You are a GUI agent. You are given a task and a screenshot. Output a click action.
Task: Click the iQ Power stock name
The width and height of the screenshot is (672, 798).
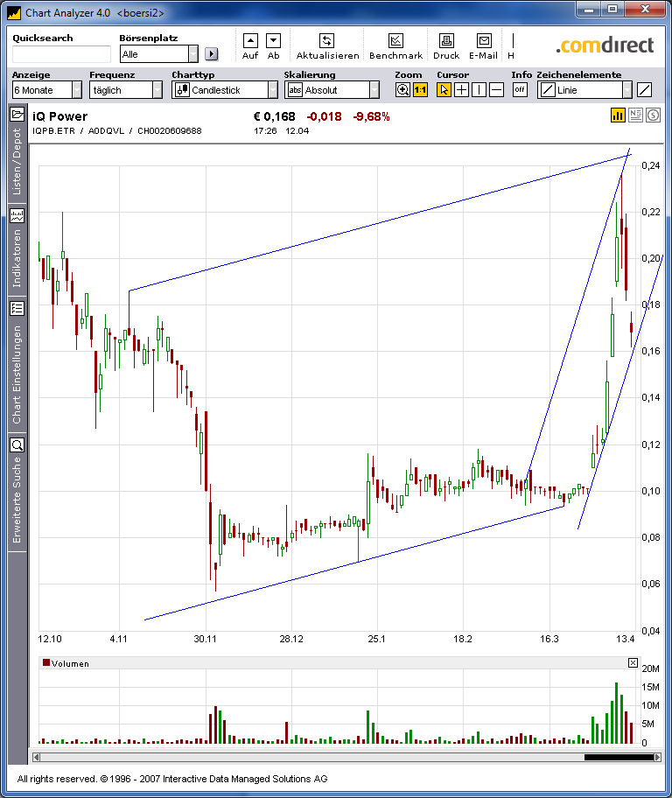(x=60, y=116)
